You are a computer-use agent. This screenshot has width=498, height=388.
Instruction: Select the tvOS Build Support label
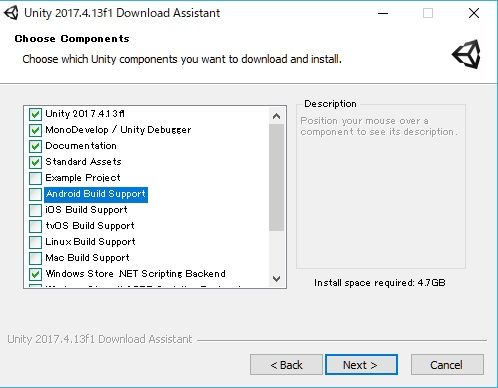click(x=90, y=226)
